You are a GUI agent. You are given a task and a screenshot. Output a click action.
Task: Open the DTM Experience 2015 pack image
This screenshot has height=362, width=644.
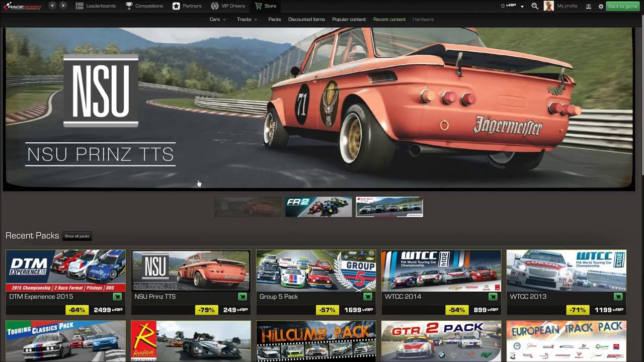[65, 270]
